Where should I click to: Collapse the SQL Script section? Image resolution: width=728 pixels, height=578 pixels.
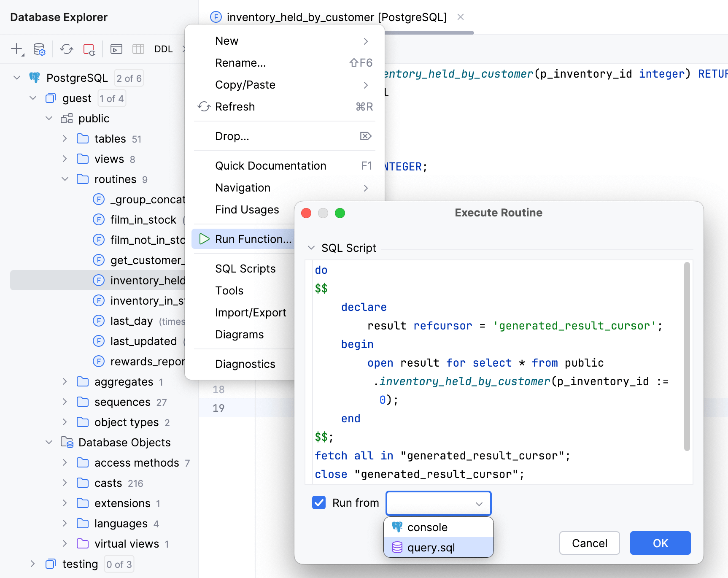[x=311, y=248]
